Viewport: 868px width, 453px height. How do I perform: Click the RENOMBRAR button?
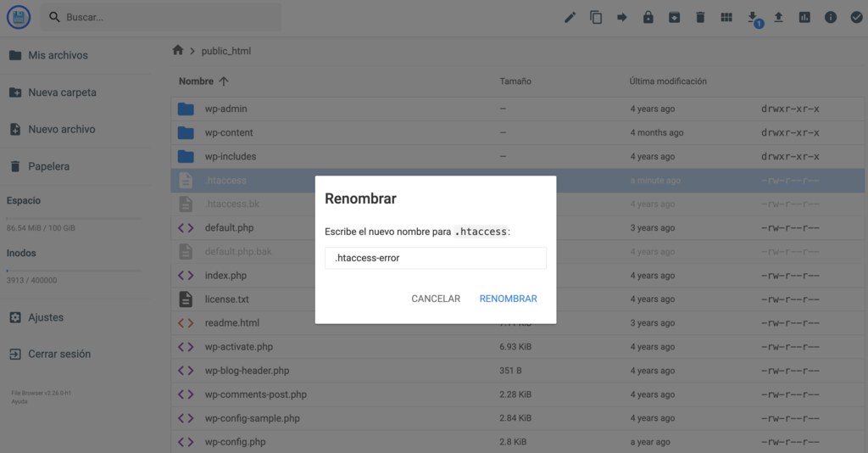(x=509, y=299)
